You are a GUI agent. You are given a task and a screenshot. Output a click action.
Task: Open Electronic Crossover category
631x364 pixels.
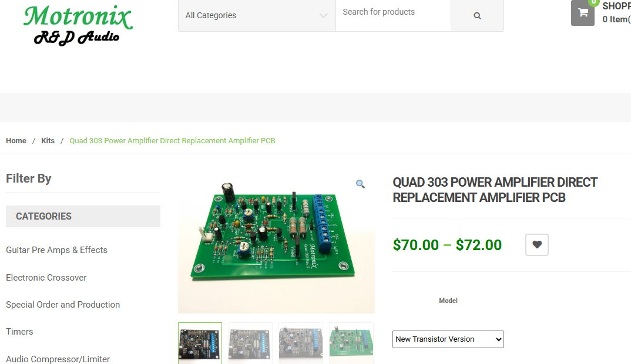pyautogui.click(x=46, y=278)
